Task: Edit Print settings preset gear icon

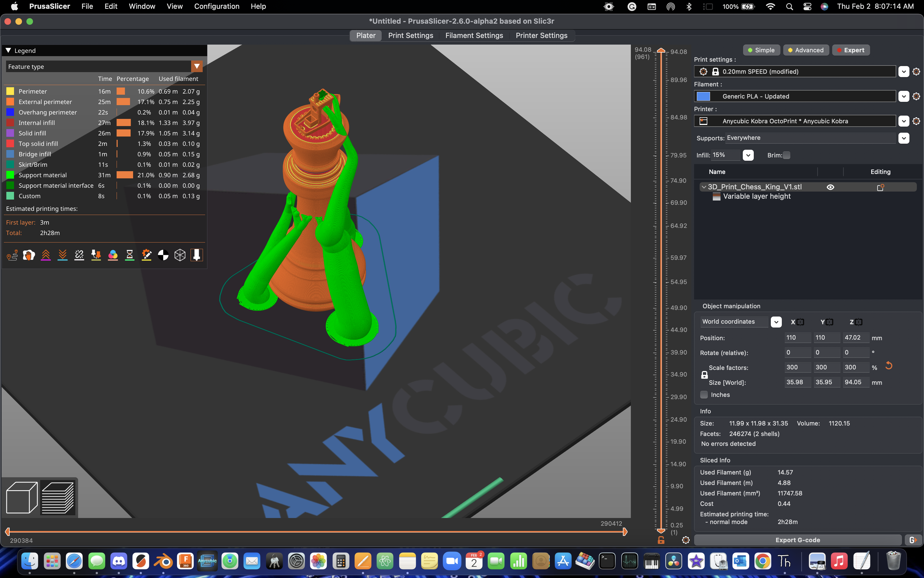Action: pos(916,72)
